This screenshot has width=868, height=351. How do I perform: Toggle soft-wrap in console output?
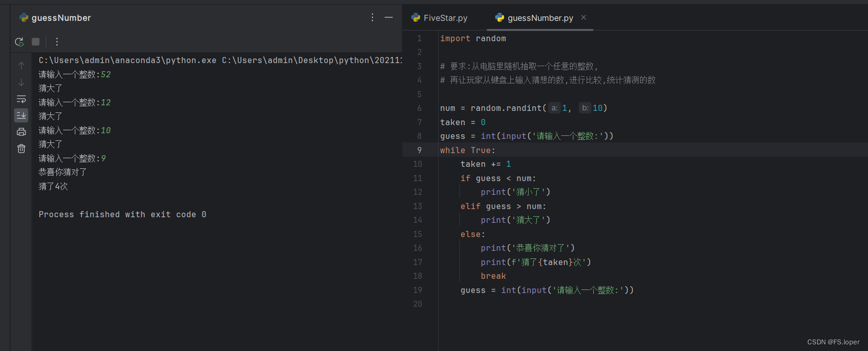[x=21, y=99]
